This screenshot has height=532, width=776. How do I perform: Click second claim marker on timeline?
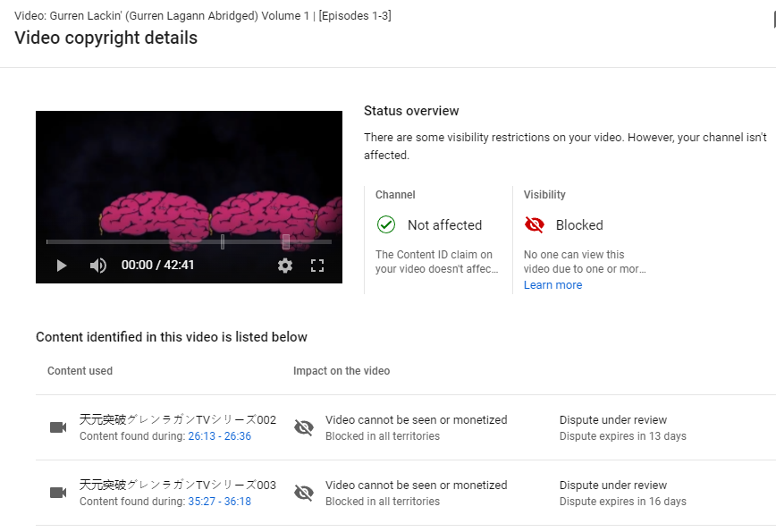285,242
